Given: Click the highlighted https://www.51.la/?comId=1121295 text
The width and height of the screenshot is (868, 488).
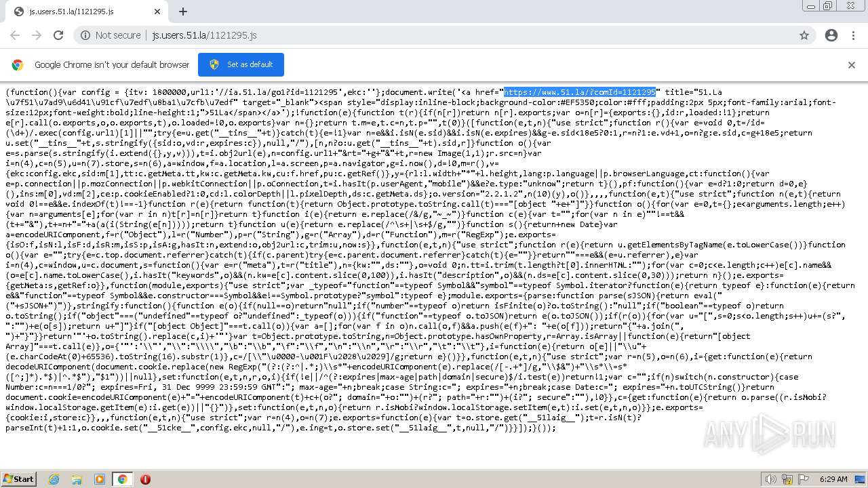Looking at the screenshot, I should pos(580,92).
